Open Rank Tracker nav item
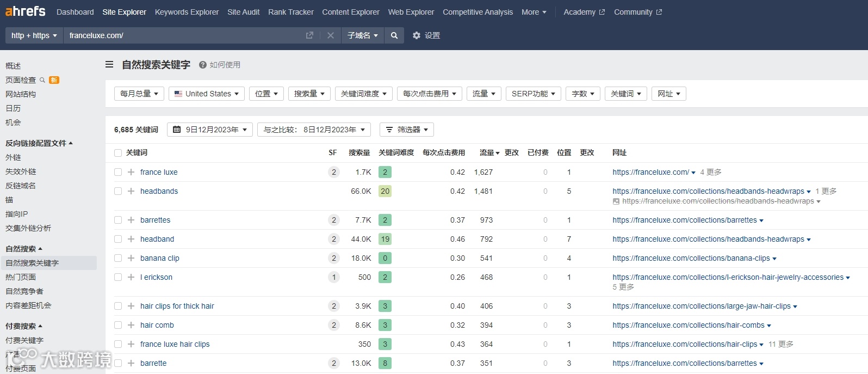Viewport: 868px width, 374px height. pyautogui.click(x=291, y=12)
